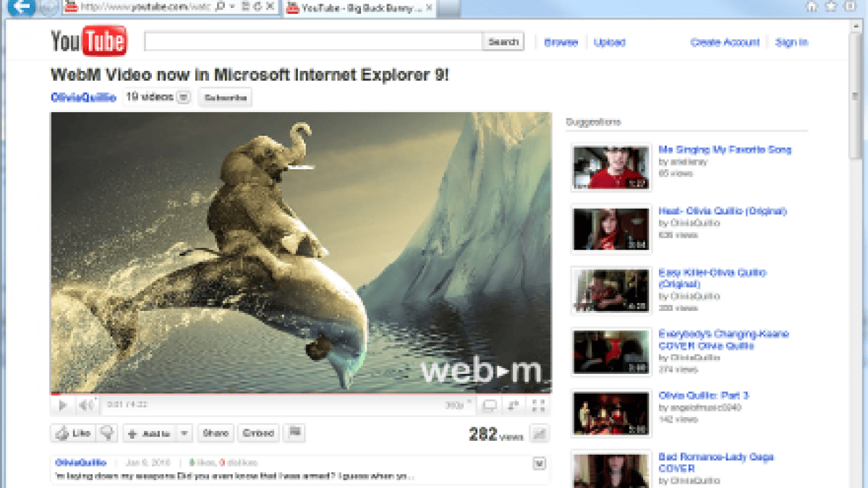Open 'Easy Killer-Olivia Quillio (Original)' suggestion title
This screenshot has width=868, height=488.
[712, 278]
